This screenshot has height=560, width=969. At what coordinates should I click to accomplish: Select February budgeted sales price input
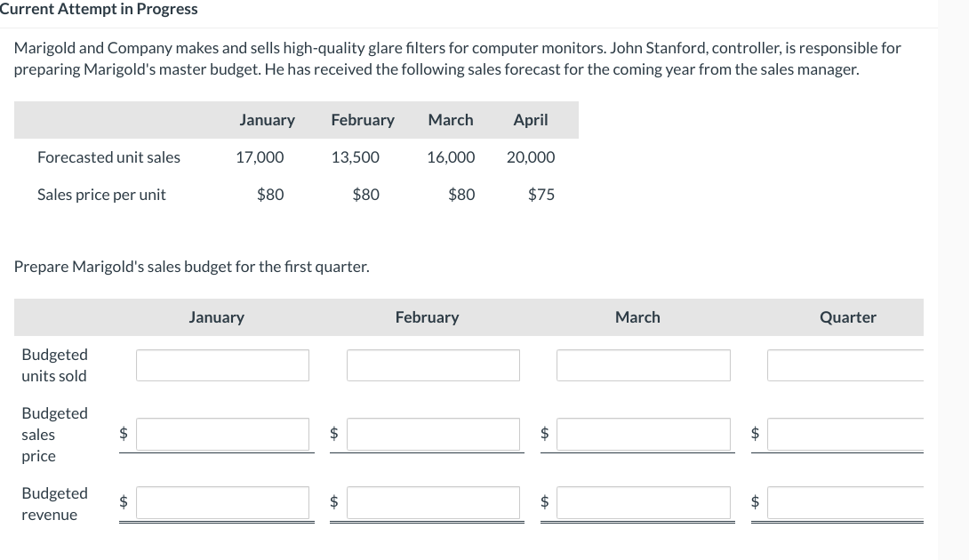pyautogui.click(x=433, y=434)
